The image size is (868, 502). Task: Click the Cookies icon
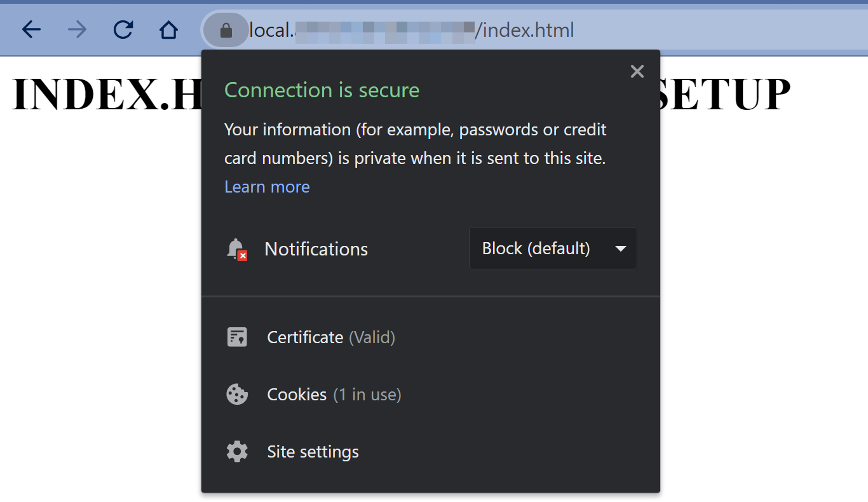237,395
